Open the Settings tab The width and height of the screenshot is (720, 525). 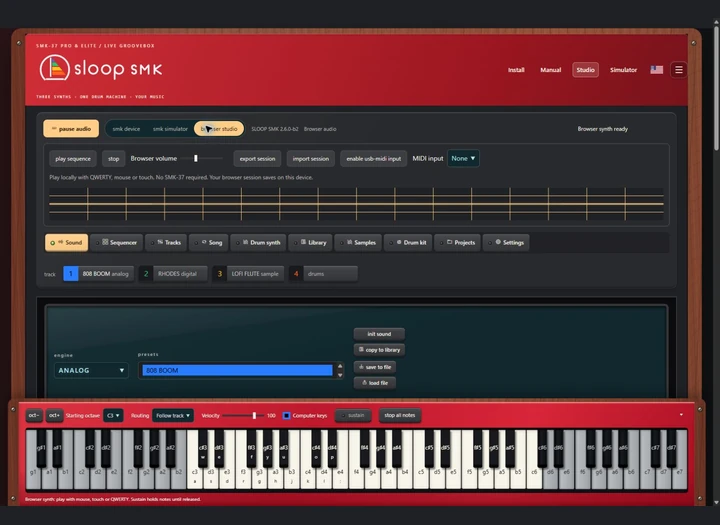(x=506, y=243)
